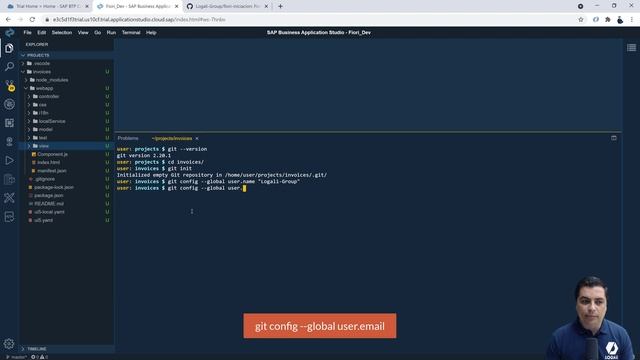Focus the terminal at git config command line
This screenshot has height=360, width=640.
click(182, 188)
